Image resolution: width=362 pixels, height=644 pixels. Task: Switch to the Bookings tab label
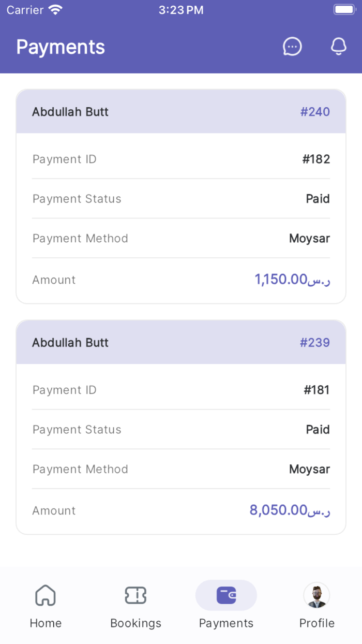[x=135, y=623]
